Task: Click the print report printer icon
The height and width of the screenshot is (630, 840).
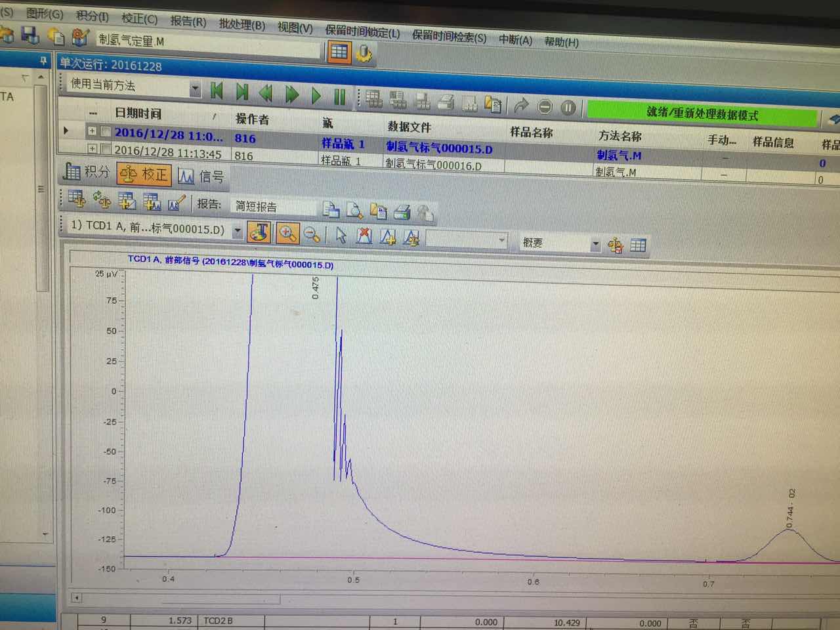Action: [402, 212]
